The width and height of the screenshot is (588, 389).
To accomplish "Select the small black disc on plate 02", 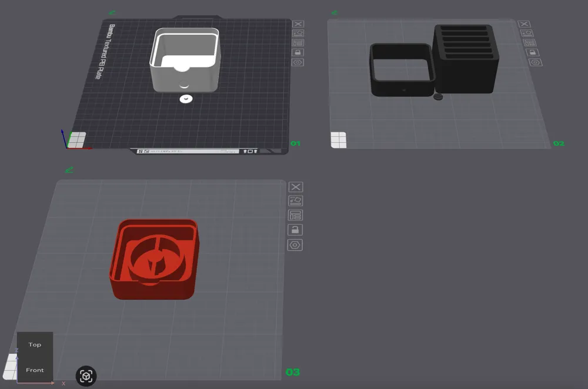I will (x=438, y=97).
